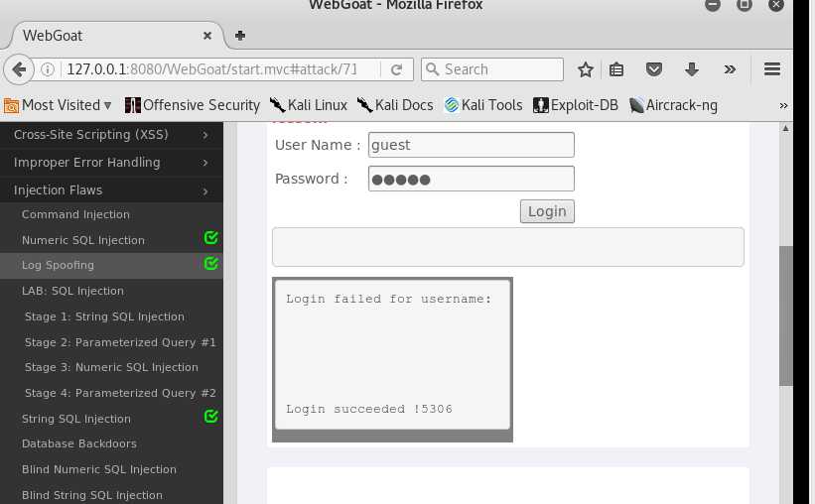815x504 pixels.
Task: Open a new tab with the plus icon
Action: [x=239, y=36]
